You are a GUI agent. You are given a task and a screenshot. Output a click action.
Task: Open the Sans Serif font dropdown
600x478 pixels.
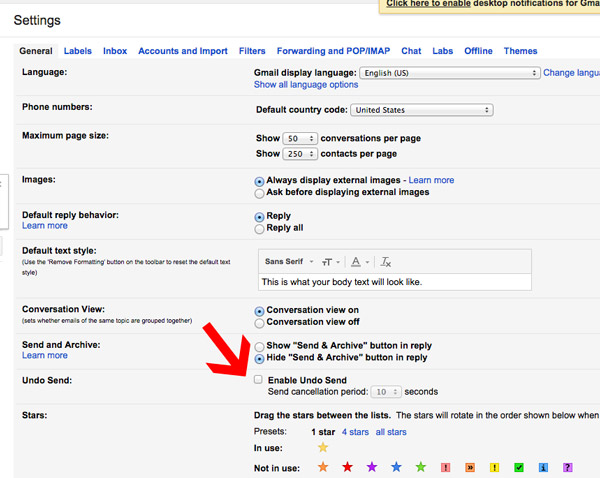tap(289, 262)
